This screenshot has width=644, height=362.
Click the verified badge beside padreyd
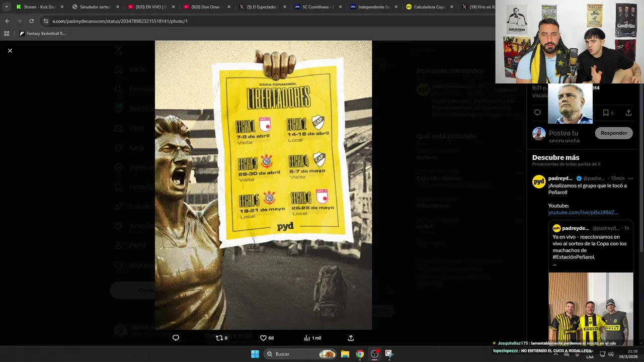point(579,178)
